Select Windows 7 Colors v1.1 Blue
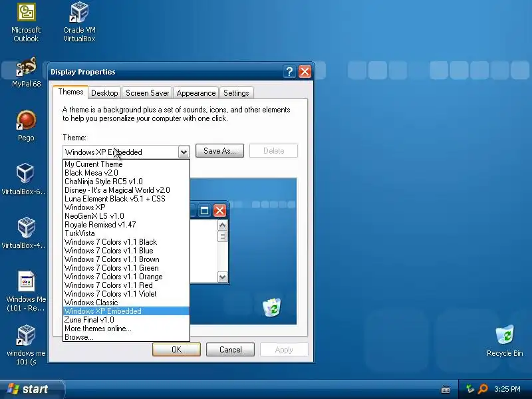The width and height of the screenshot is (532, 399). tap(126, 251)
